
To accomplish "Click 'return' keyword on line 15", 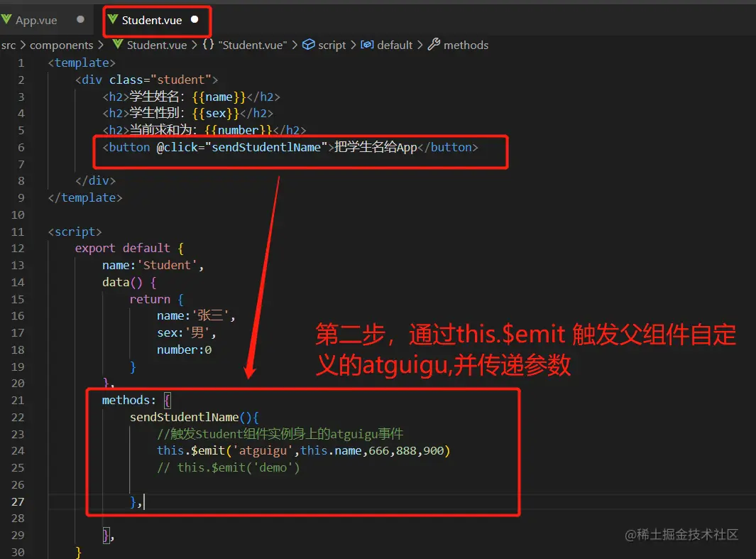I will point(150,300).
